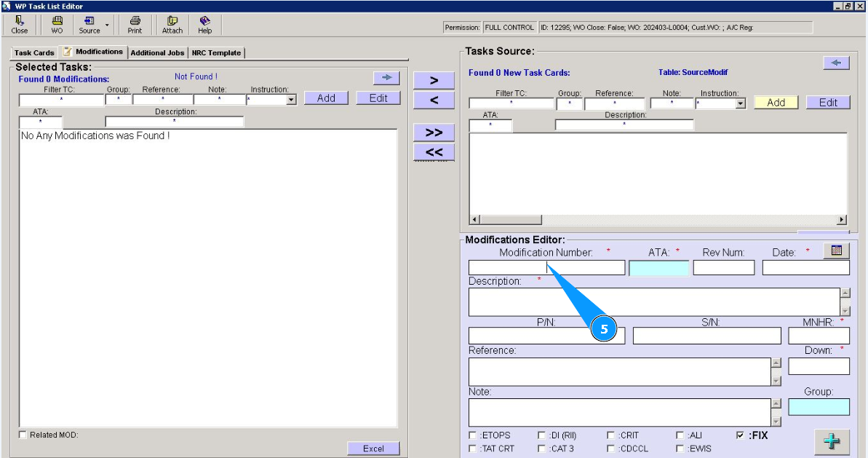The width and height of the screenshot is (868, 458).
Task: Click the Source toolbar icon
Action: click(x=89, y=25)
